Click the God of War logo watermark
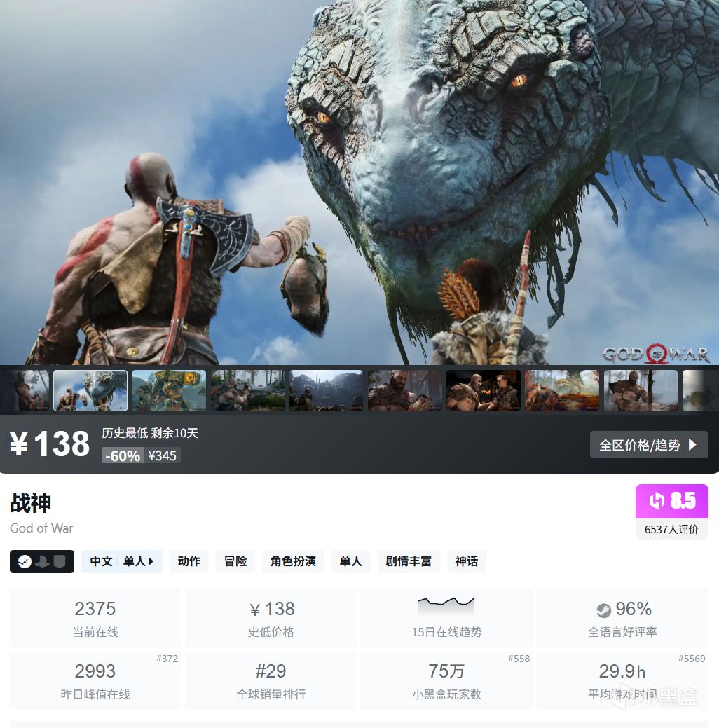Image resolution: width=719 pixels, height=728 pixels. (x=656, y=355)
